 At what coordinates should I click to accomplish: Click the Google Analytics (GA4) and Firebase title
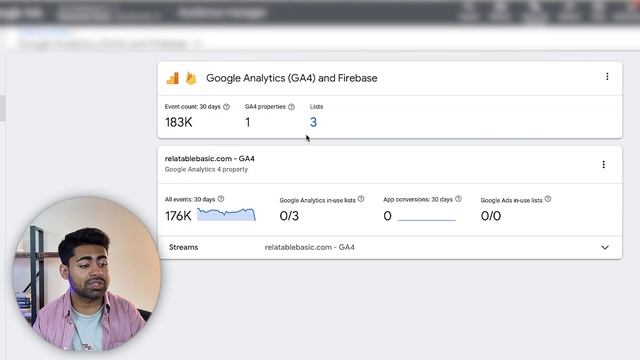tap(291, 78)
